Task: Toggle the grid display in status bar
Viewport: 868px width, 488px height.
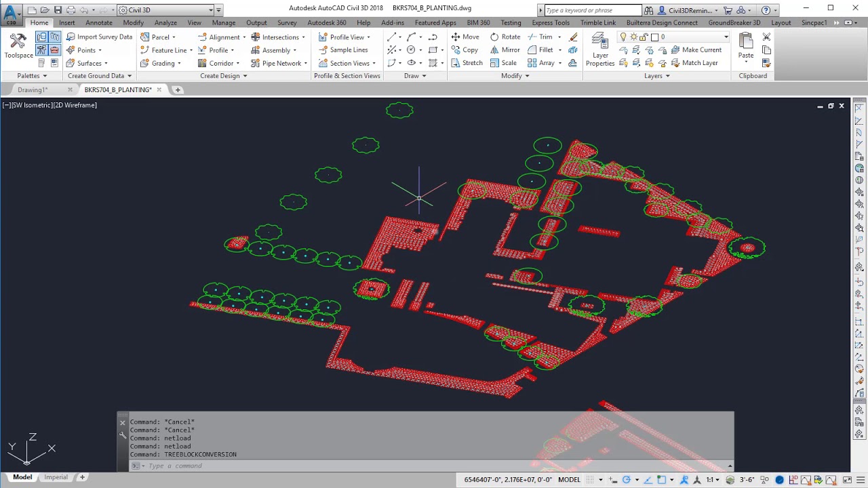Action: coord(590,479)
